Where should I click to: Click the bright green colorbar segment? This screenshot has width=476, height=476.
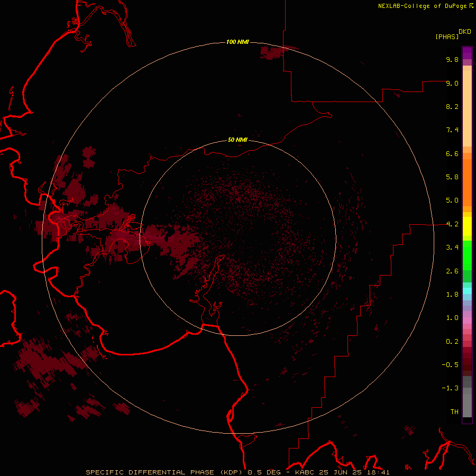467,255
